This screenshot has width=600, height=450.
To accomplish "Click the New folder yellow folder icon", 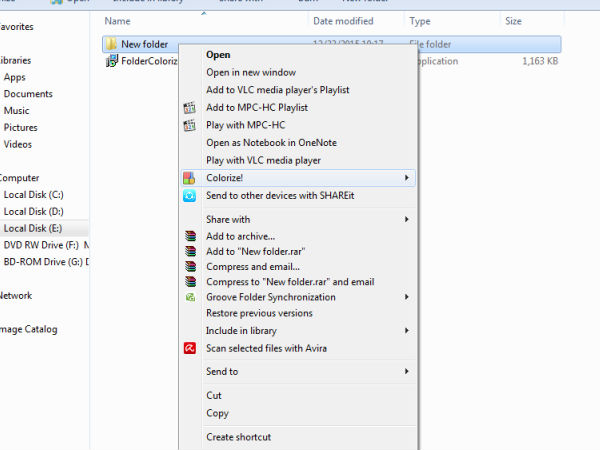I will tap(111, 44).
